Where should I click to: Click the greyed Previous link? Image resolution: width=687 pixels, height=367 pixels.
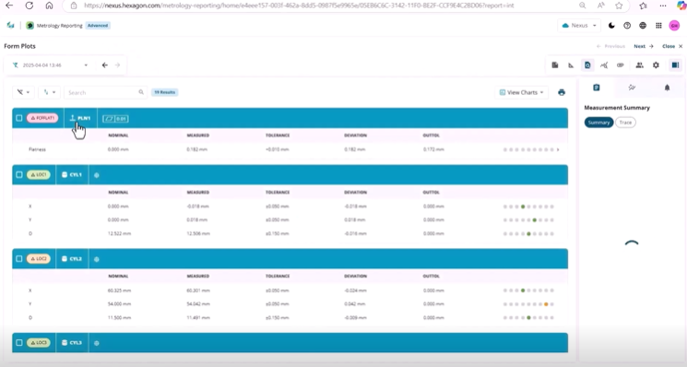pos(611,46)
